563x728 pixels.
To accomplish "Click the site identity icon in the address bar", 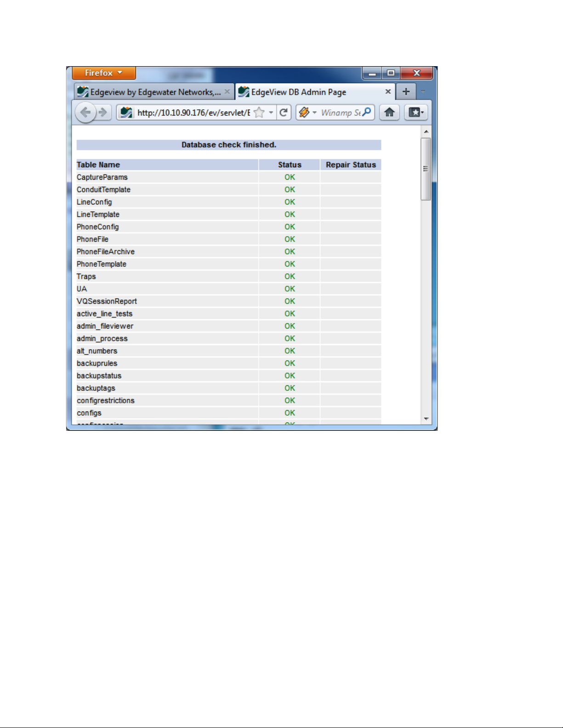I will [x=126, y=113].
